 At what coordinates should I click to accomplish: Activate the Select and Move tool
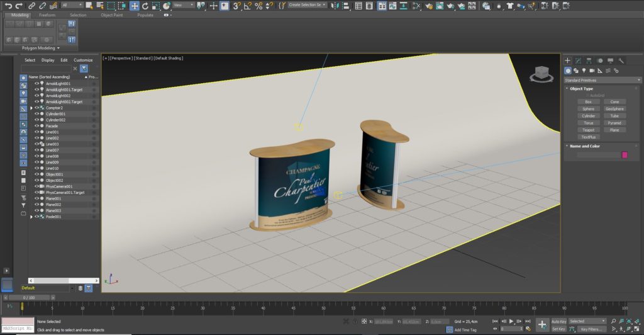click(x=135, y=6)
